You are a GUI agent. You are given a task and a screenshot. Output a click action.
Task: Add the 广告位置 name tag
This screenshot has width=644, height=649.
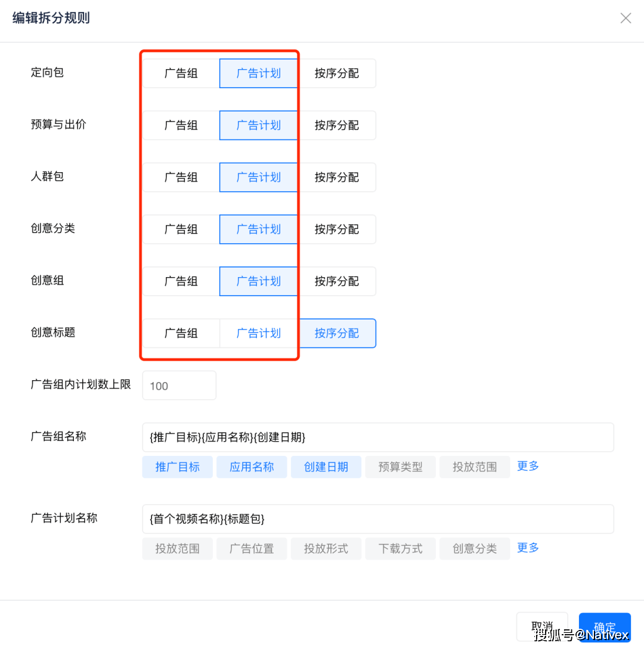[252, 548]
